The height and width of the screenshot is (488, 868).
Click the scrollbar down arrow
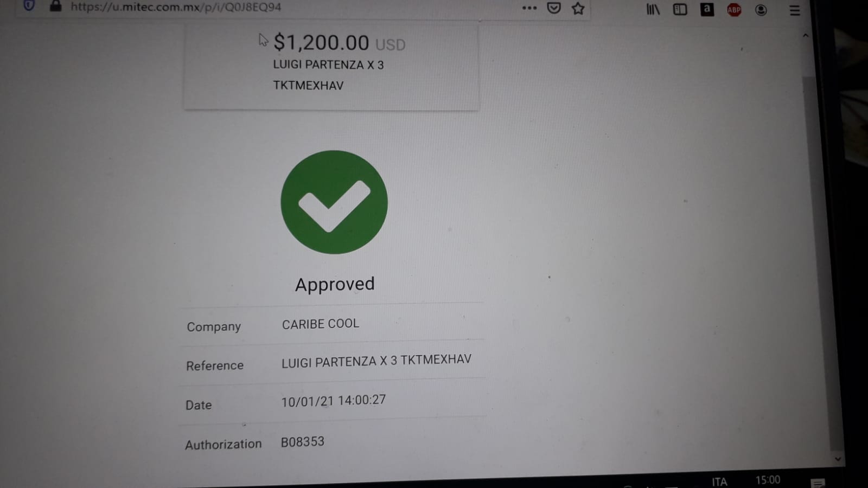[838, 459]
